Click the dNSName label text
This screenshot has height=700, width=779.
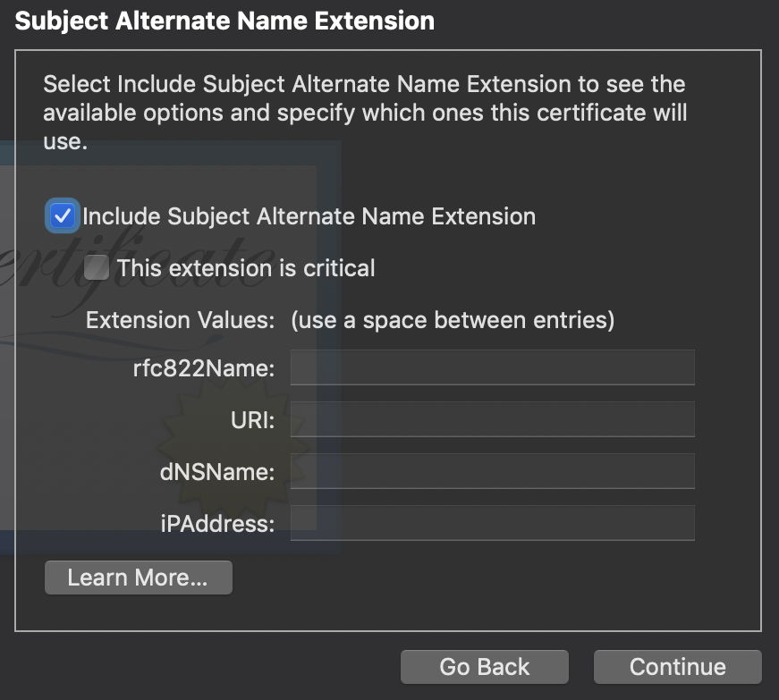coord(217,472)
